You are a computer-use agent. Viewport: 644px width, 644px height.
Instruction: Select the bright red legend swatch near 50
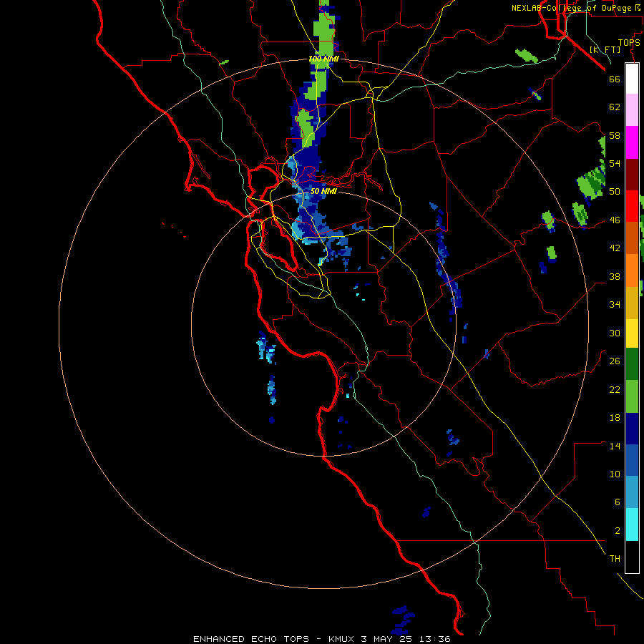coord(632,206)
